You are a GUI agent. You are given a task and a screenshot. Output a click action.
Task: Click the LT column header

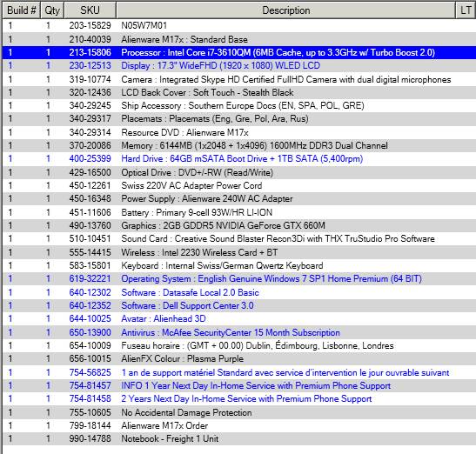[466, 10]
